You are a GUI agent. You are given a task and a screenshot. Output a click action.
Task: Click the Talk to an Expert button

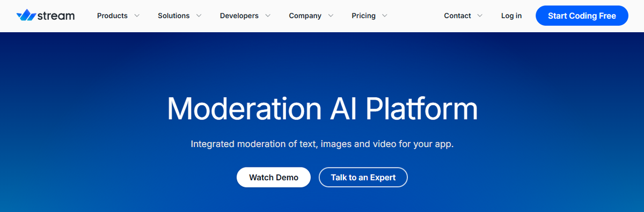pyautogui.click(x=363, y=177)
